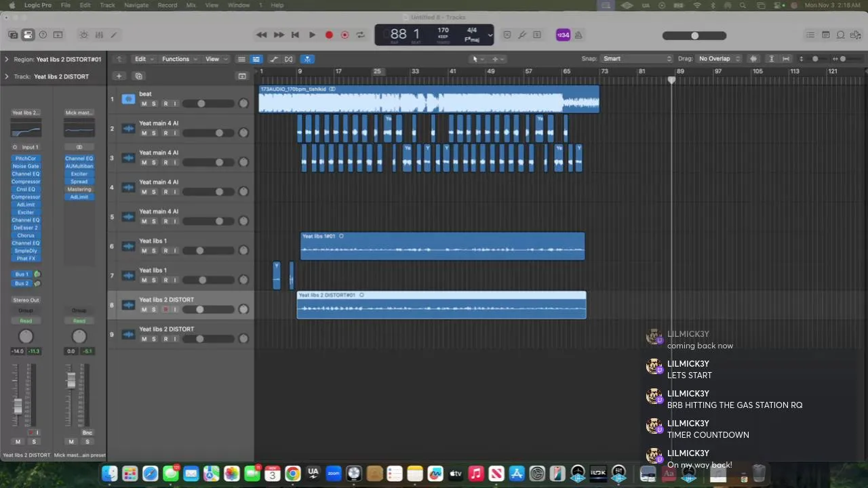Open Noise Gate plugin slot
The image size is (868, 488).
(26, 166)
